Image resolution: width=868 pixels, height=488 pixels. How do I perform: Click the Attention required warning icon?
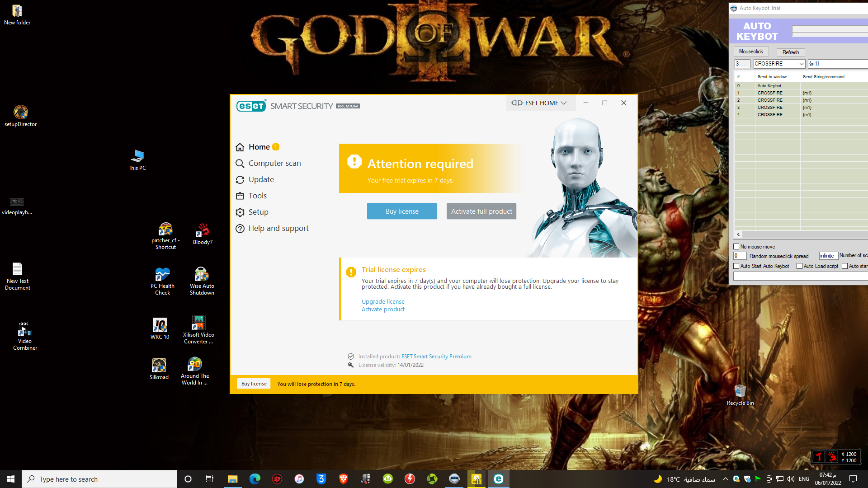click(354, 161)
